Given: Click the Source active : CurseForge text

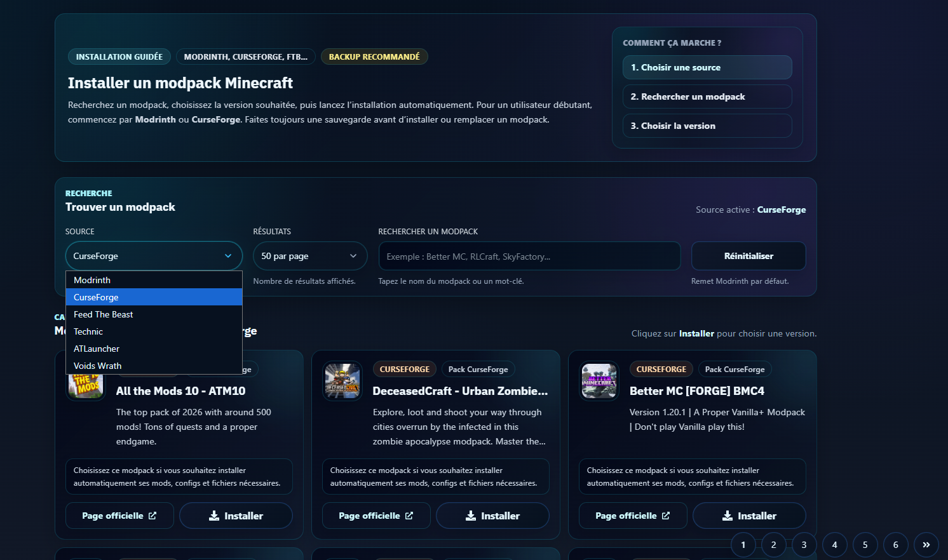Looking at the screenshot, I should (x=750, y=210).
